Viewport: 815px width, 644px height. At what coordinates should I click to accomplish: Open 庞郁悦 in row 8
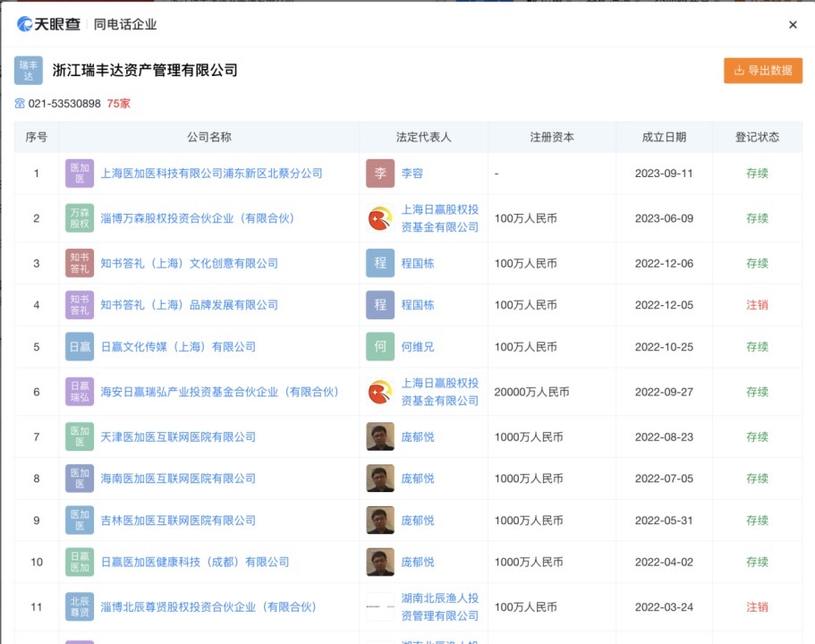418,479
